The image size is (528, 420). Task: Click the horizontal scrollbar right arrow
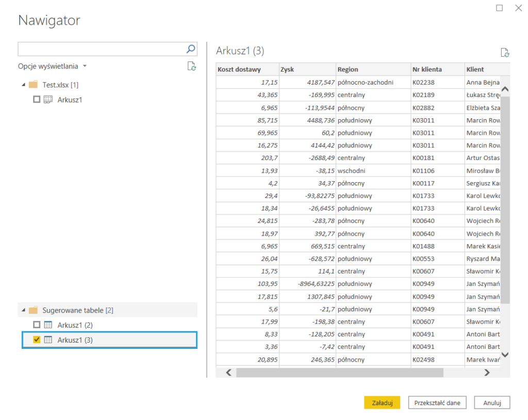[x=487, y=372]
